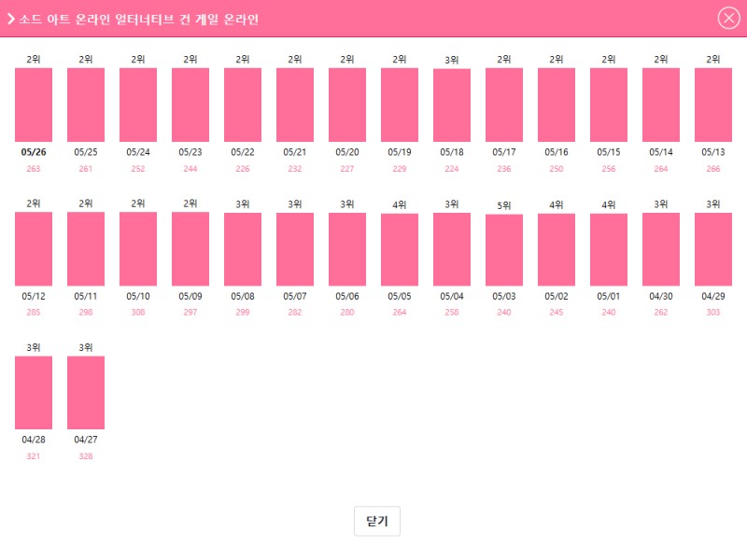
Task: Click the 328 count under 04/27
Action: tap(86, 456)
